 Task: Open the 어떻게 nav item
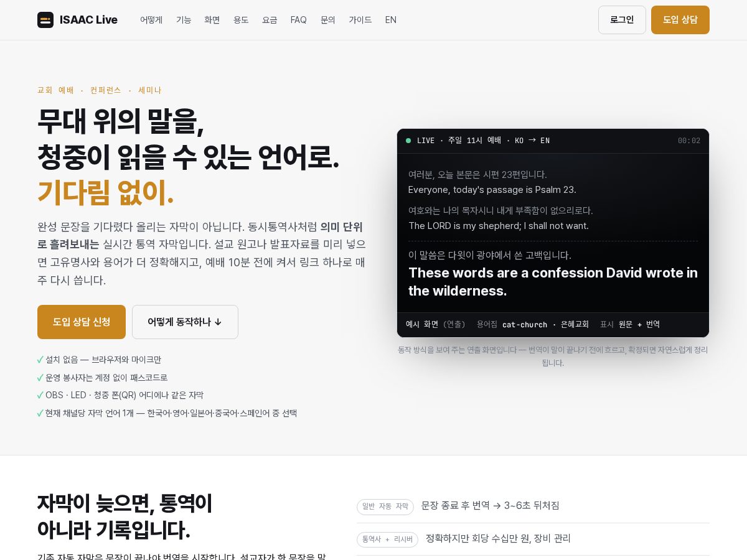click(x=151, y=20)
